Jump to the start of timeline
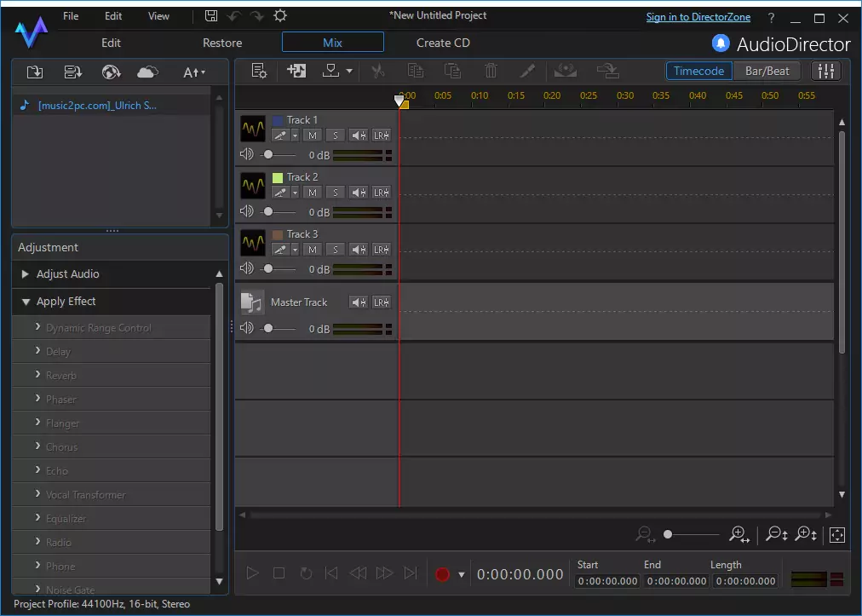 pos(331,573)
